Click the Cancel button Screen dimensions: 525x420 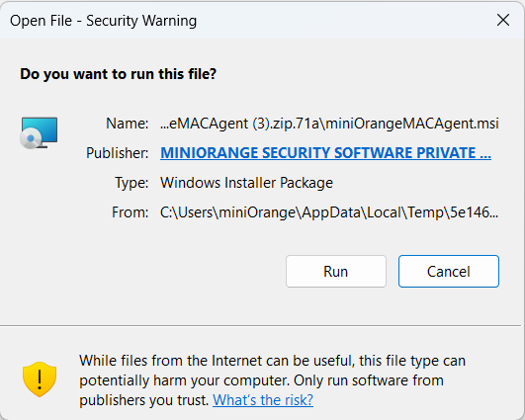click(449, 272)
